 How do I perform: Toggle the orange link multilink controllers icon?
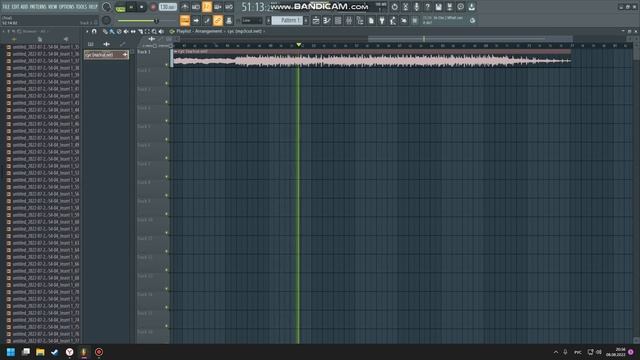(x=218, y=20)
